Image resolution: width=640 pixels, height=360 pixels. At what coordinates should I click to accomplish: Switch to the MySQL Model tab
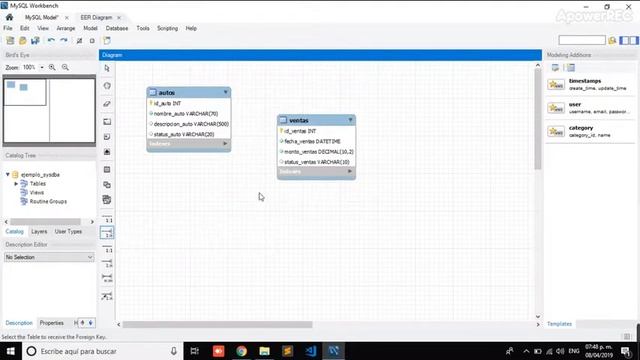coord(41,17)
